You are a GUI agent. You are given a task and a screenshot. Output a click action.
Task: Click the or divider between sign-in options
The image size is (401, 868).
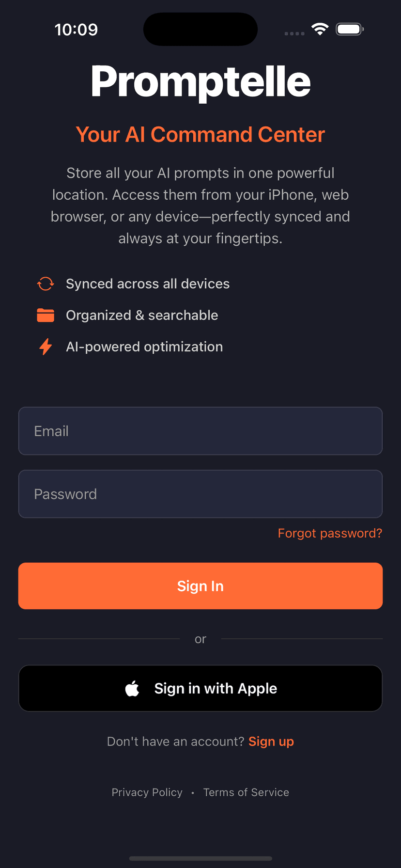click(x=200, y=639)
